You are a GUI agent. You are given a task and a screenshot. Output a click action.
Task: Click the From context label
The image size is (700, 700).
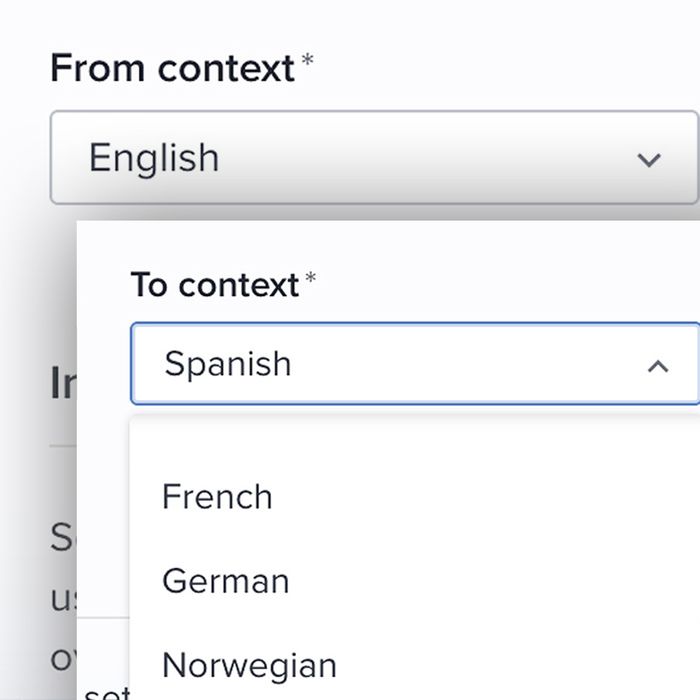click(172, 68)
